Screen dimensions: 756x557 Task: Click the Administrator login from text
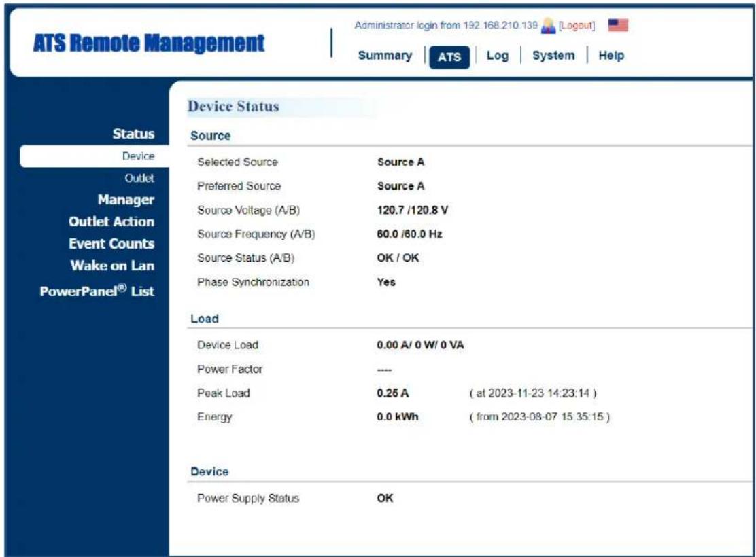pos(446,25)
